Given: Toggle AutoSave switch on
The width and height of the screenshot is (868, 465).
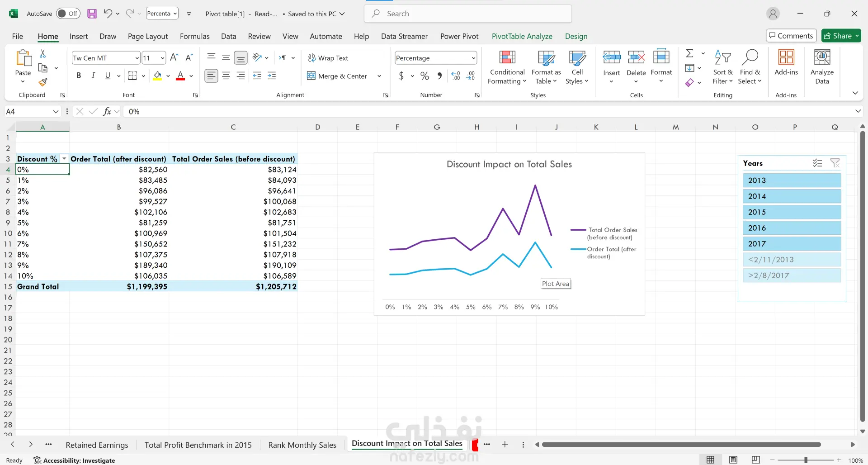Looking at the screenshot, I should (x=68, y=14).
